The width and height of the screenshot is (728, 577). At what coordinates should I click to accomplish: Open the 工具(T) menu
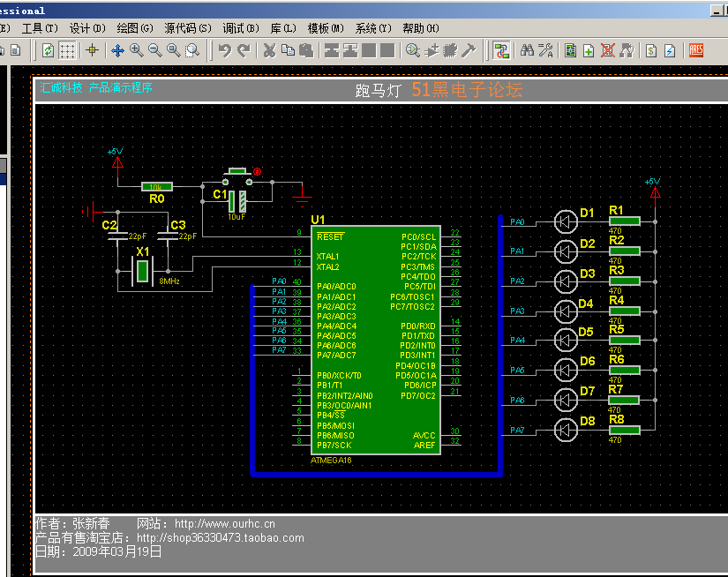40,28
